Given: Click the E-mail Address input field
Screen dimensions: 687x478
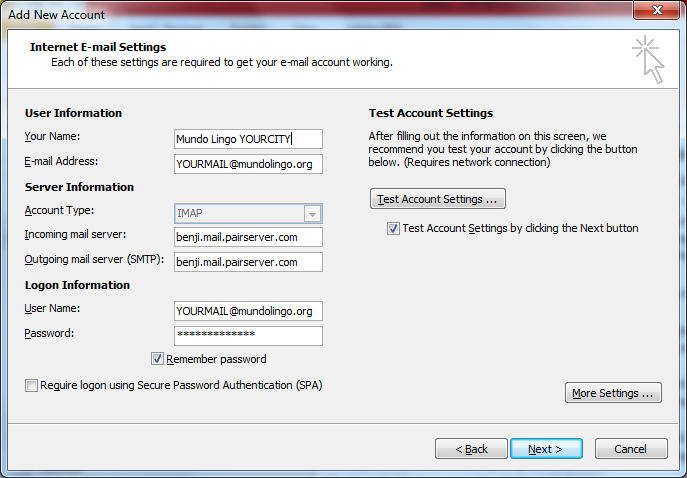Looking at the screenshot, I should click(248, 164).
